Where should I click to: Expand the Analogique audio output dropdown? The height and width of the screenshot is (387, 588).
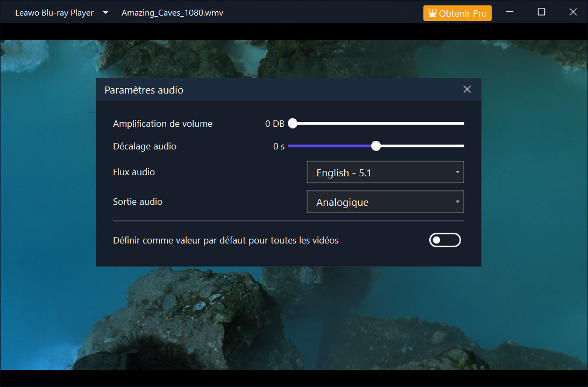pyautogui.click(x=385, y=202)
